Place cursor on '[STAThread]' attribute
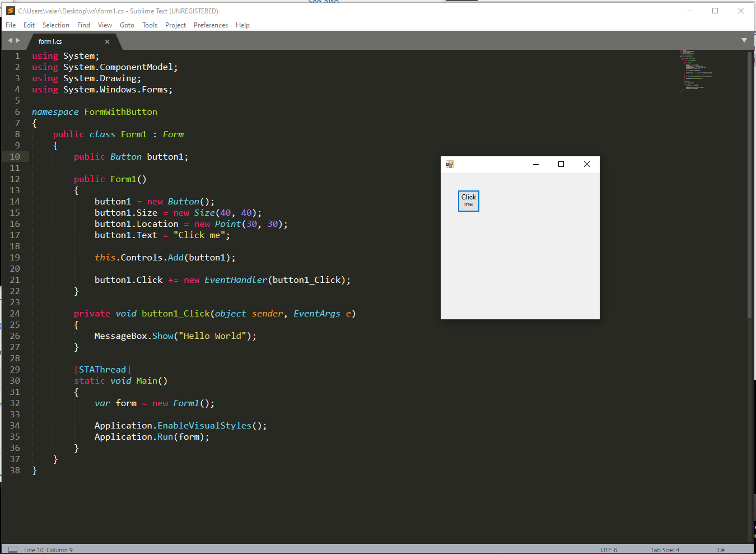The height and width of the screenshot is (554, 756). (102, 370)
